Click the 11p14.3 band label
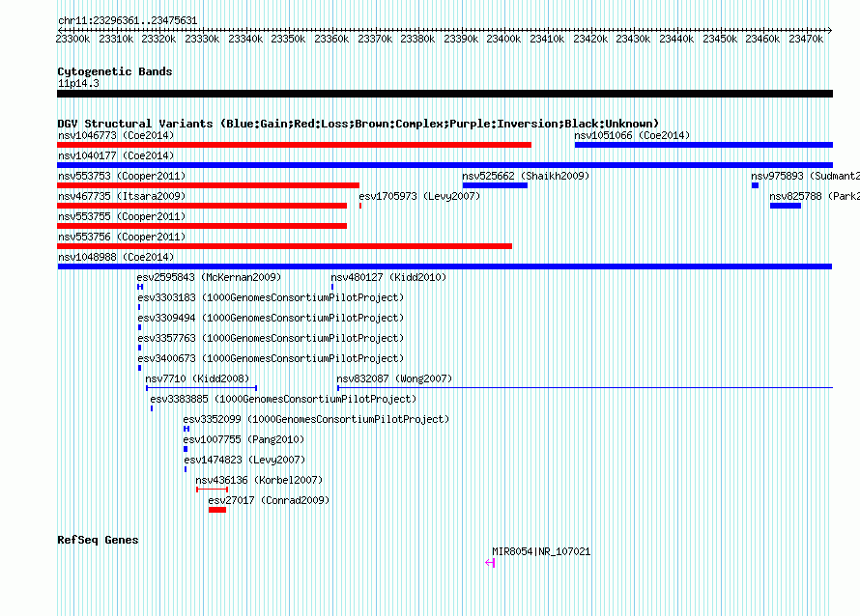Image resolution: width=860 pixels, height=616 pixels. click(78, 83)
